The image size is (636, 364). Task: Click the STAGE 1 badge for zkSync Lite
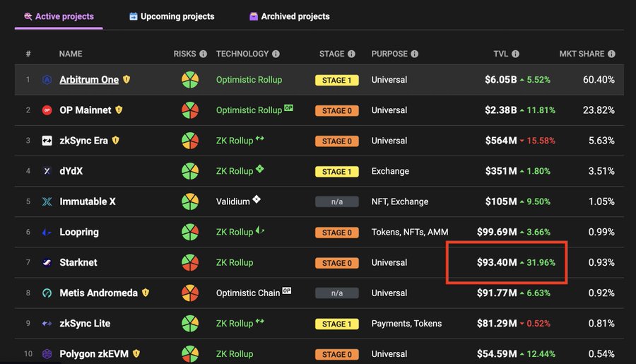pyautogui.click(x=336, y=324)
